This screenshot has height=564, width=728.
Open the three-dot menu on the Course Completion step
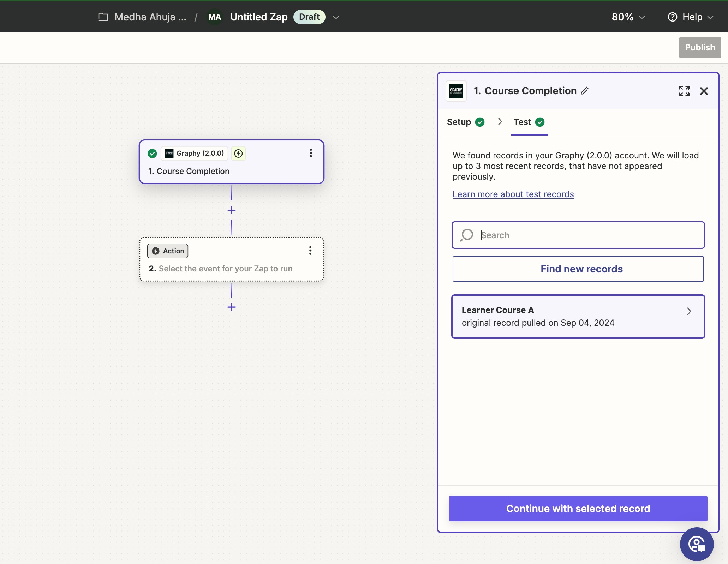tap(311, 153)
